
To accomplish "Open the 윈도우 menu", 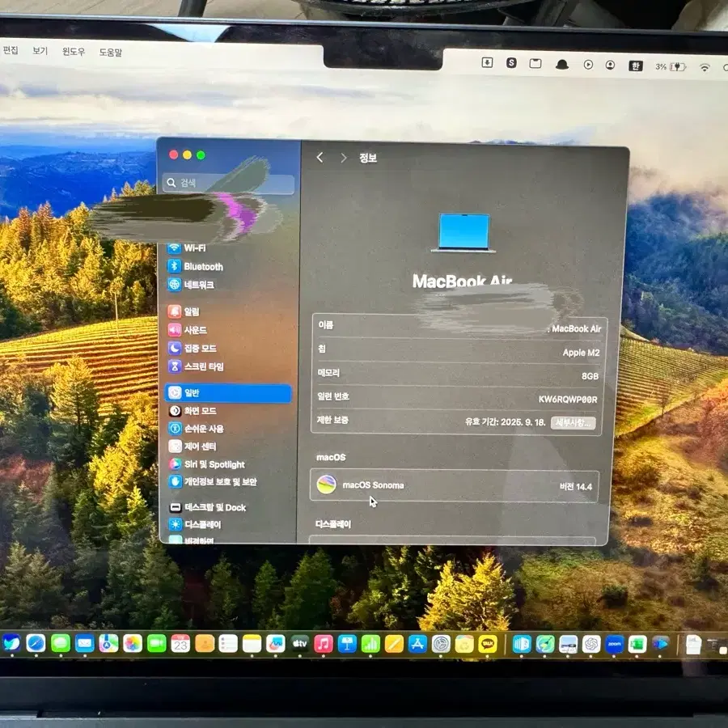I will (x=74, y=51).
